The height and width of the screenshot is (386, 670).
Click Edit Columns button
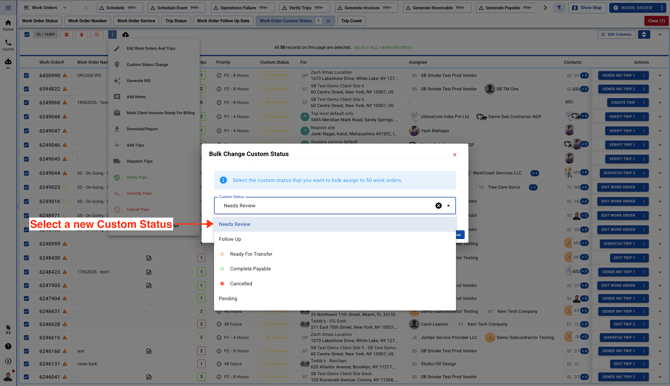point(616,35)
